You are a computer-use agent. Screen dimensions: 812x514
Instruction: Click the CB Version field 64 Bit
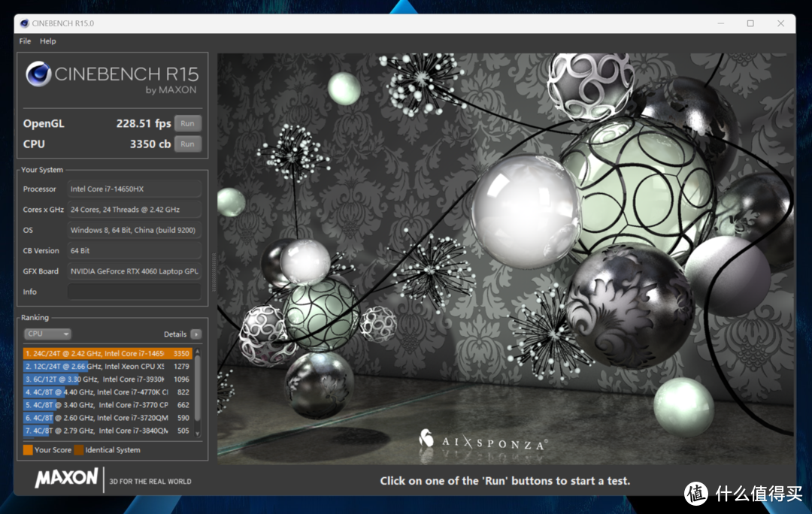(x=134, y=250)
